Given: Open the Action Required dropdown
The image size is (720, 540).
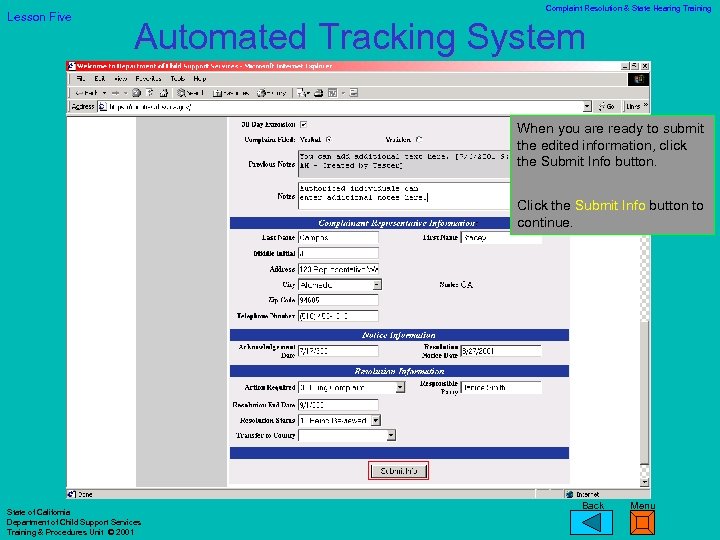Looking at the screenshot, I should click(x=400, y=388).
